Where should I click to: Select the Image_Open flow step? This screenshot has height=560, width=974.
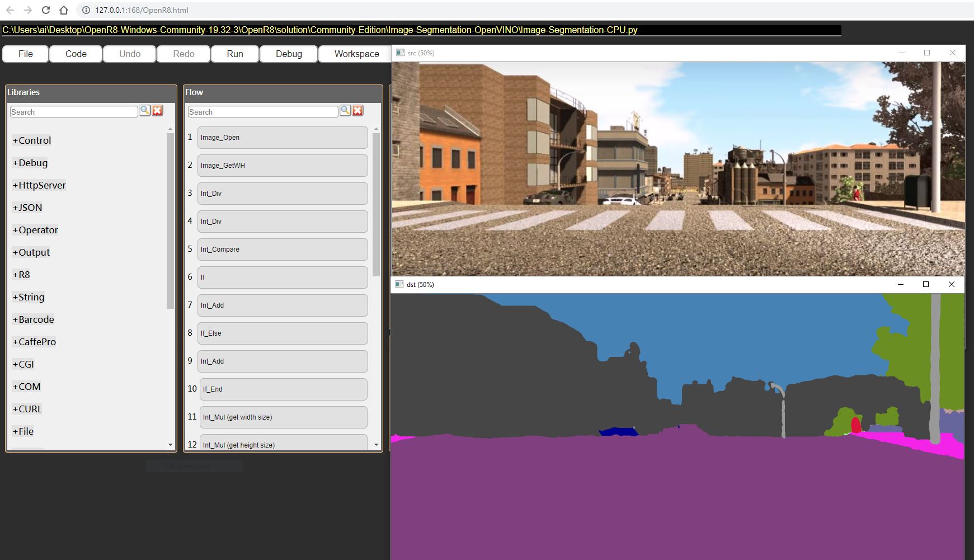pos(283,138)
